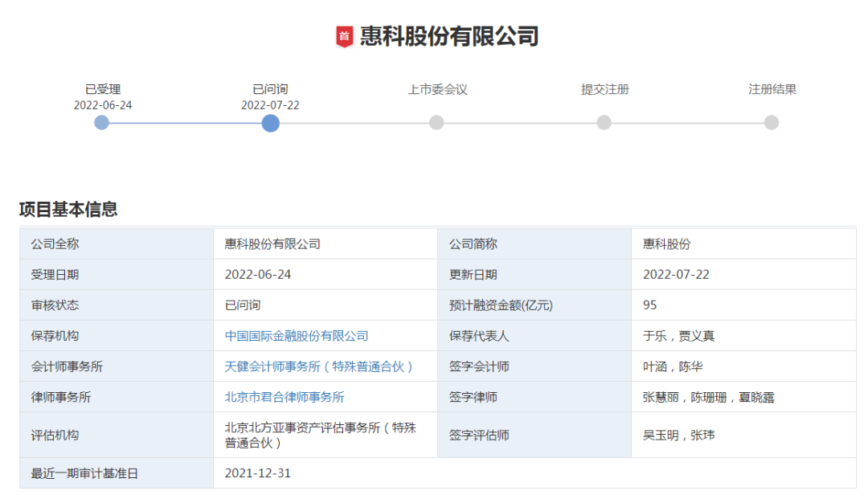
Task: Open the 中国国际金融股份有限公司 sponsor link
Action: click(297, 336)
